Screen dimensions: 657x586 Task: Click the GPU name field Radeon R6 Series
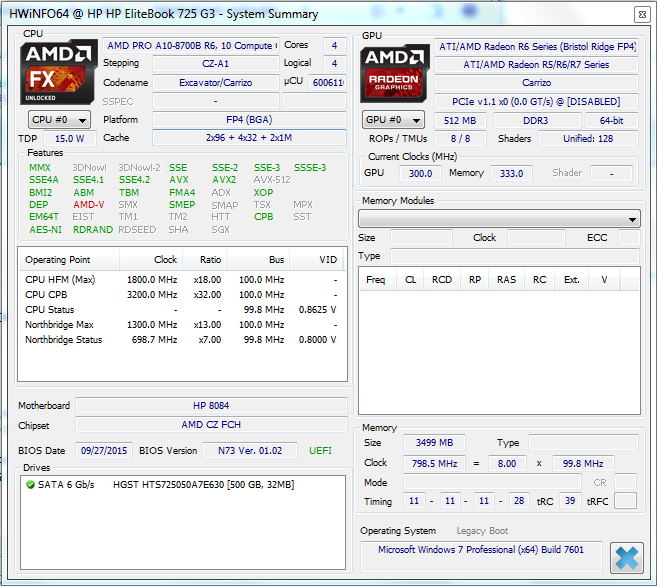537,46
